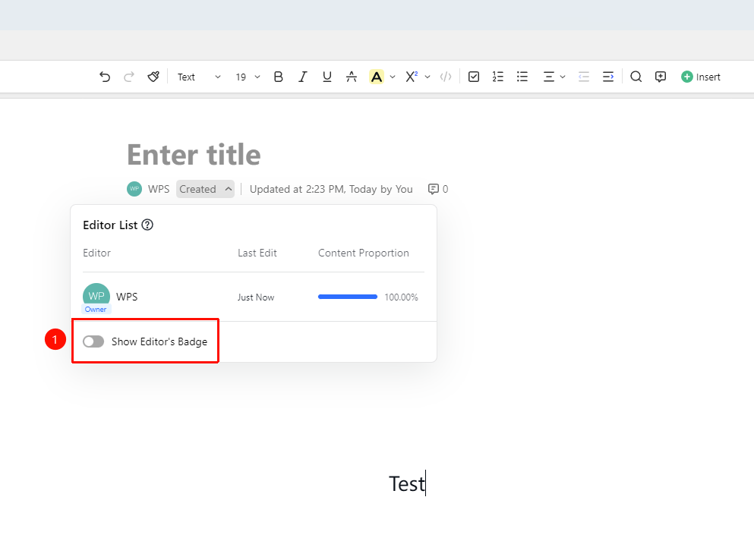Increase paragraph indent
Viewport: 754px width, 560px height.
(x=608, y=77)
